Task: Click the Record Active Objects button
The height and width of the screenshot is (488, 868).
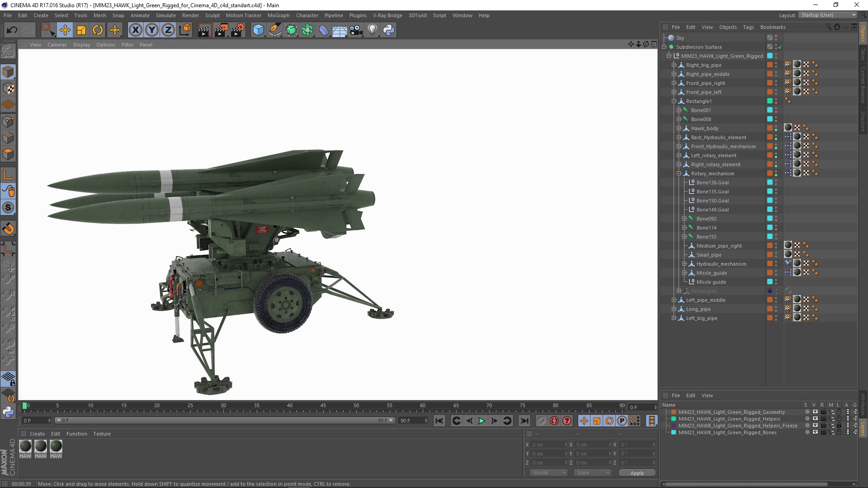Action: coord(541,421)
